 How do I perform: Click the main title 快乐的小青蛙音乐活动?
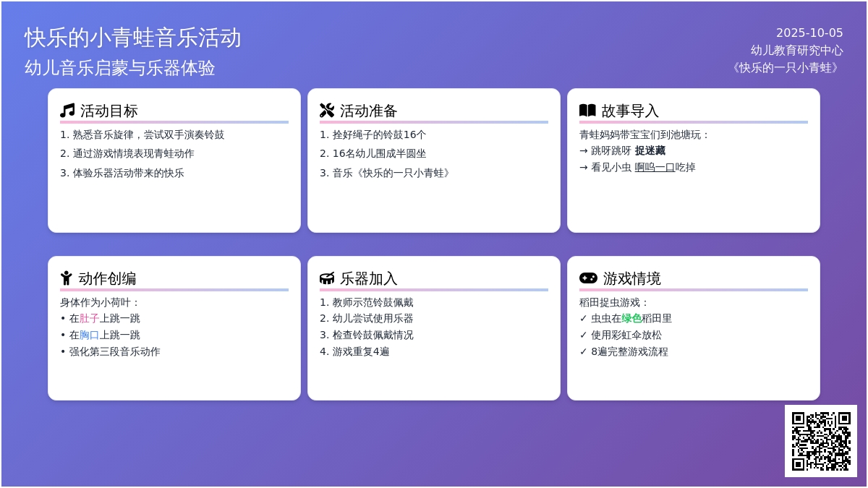[x=133, y=38]
